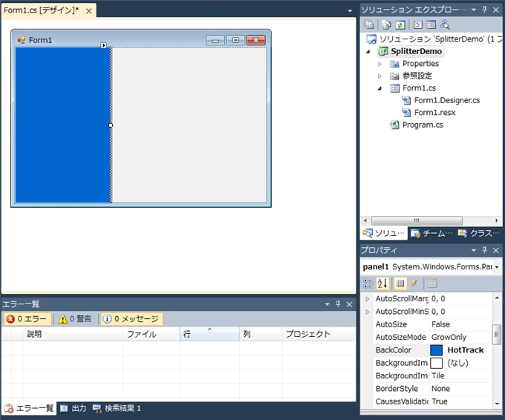Click the Form1.resx file icon
This screenshot has width=505, height=420.
(406, 112)
